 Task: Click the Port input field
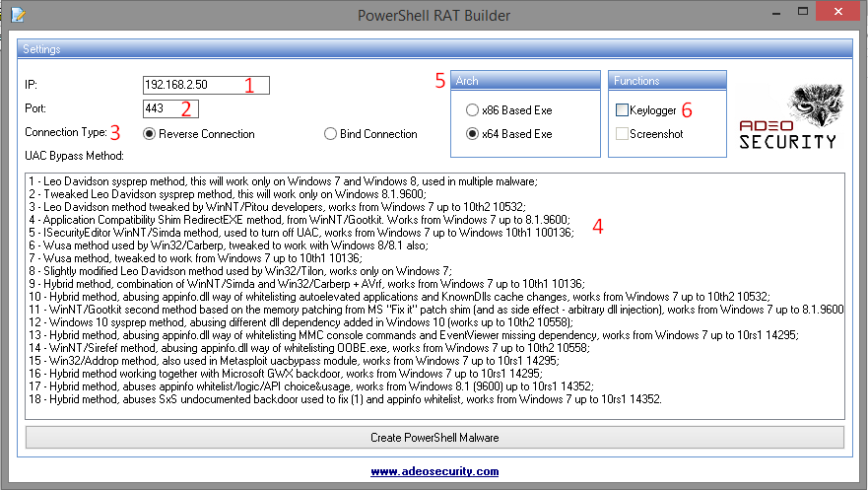170,108
